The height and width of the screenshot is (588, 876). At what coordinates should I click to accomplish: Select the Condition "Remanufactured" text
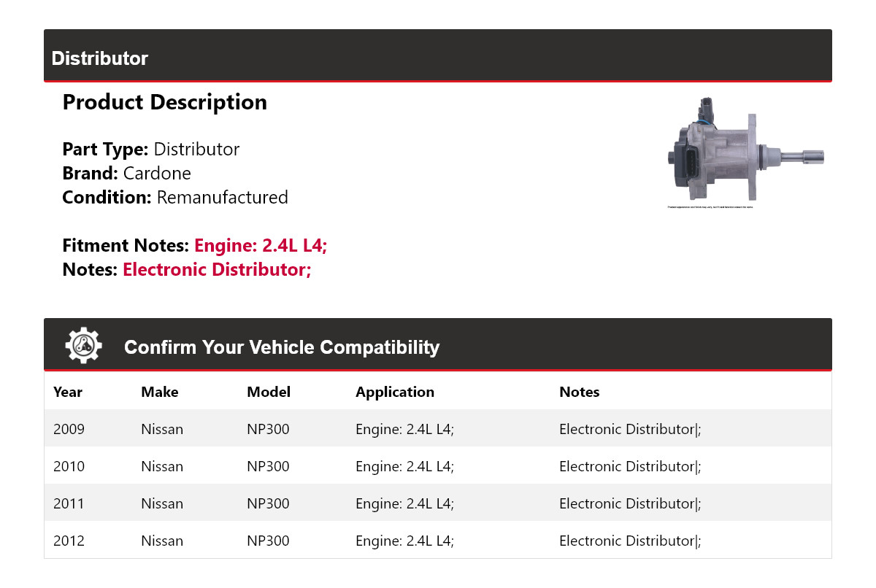tap(222, 198)
